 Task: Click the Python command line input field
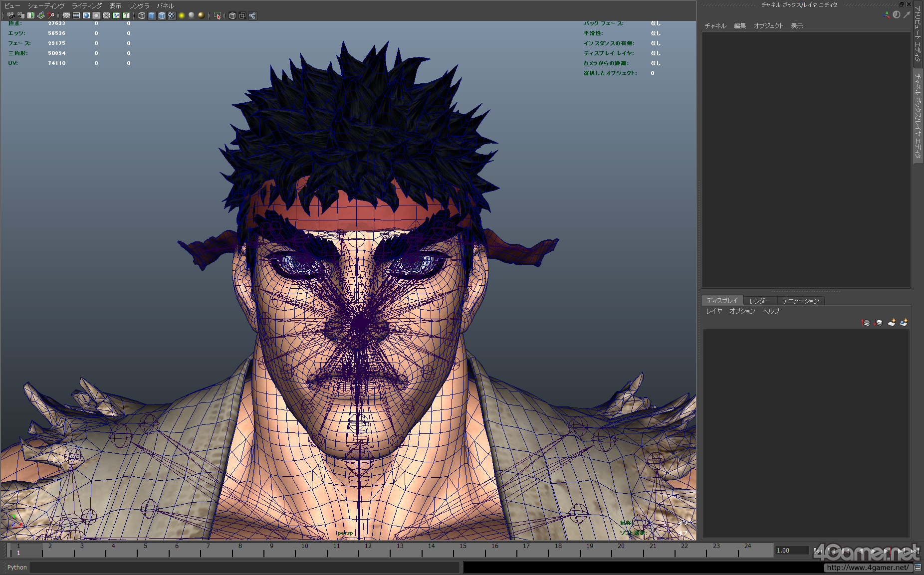point(244,568)
